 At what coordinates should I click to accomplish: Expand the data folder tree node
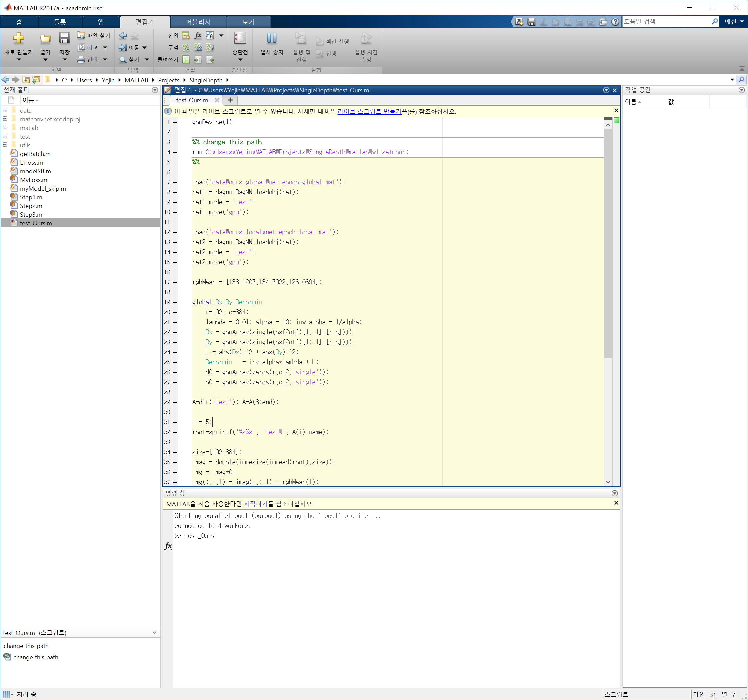5,110
